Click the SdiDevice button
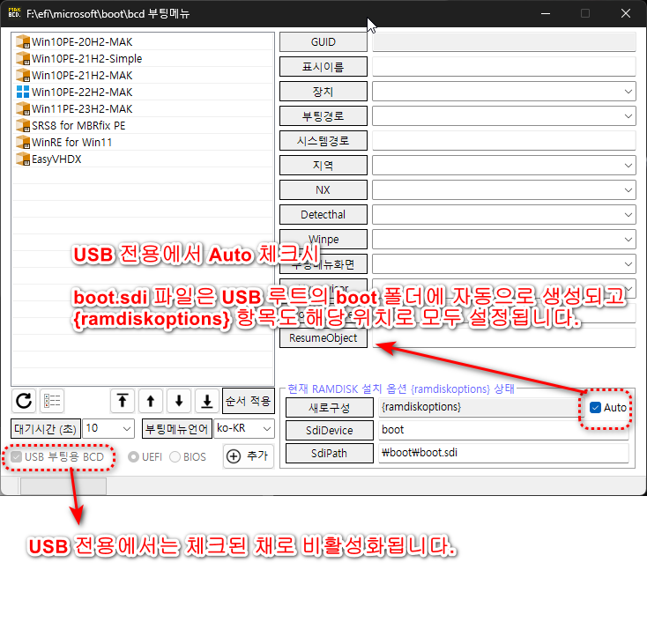 [330, 430]
